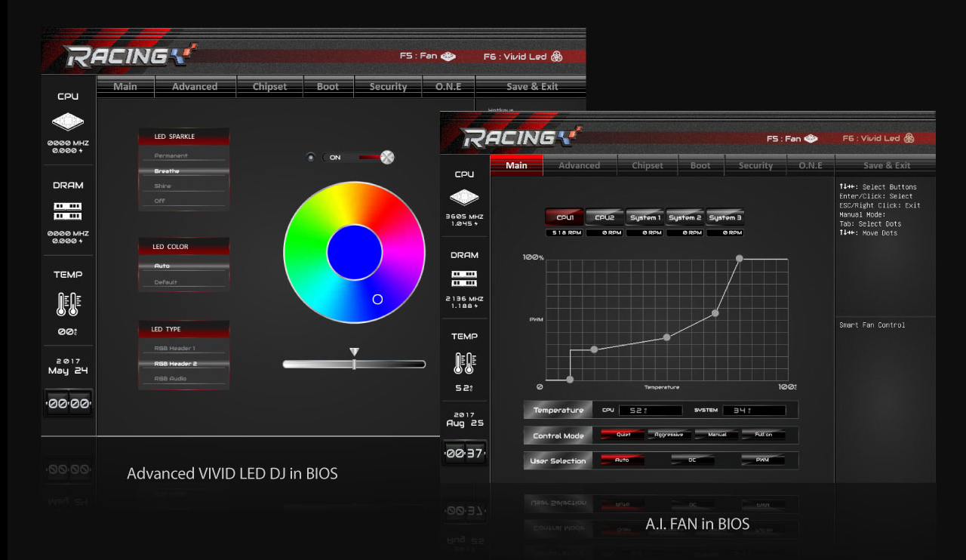Choose the Full on control mode
The image size is (966, 560).
click(763, 435)
